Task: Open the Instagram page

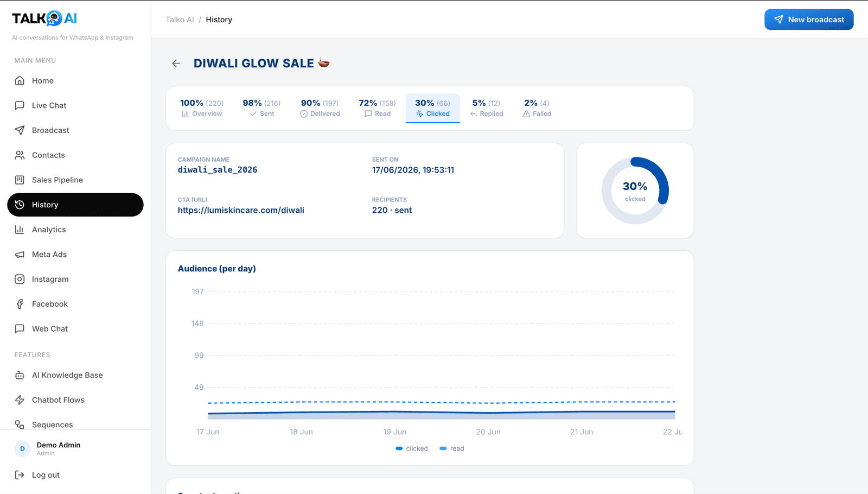Action: [x=75, y=279]
